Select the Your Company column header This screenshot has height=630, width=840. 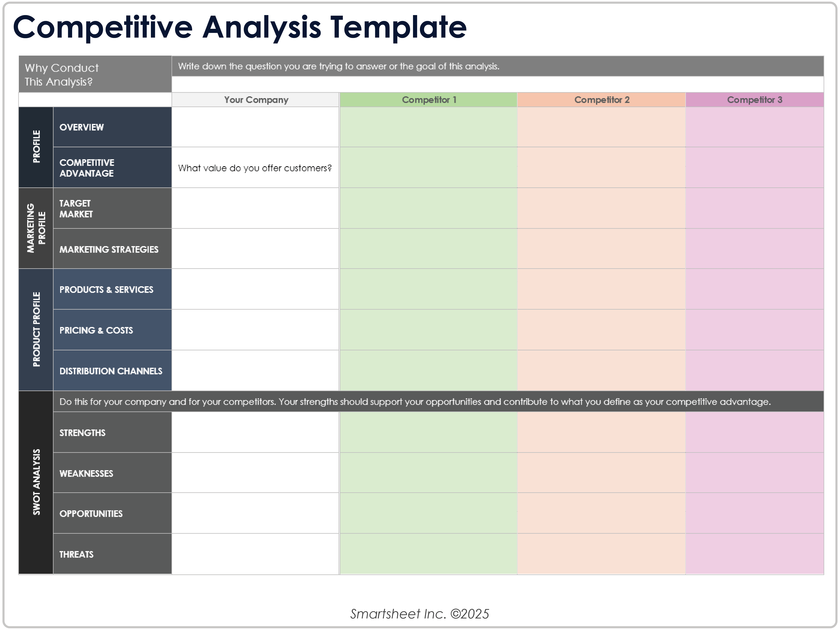click(256, 100)
